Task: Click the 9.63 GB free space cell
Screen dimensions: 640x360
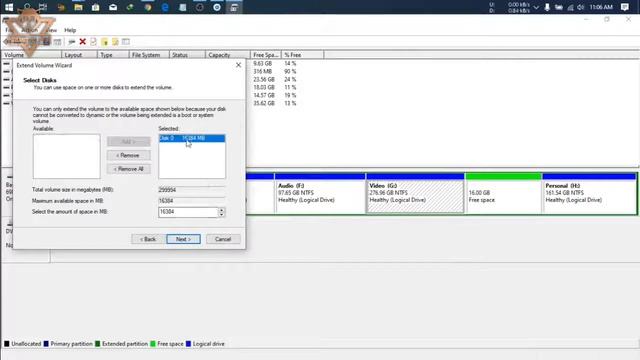Action: click(x=262, y=64)
